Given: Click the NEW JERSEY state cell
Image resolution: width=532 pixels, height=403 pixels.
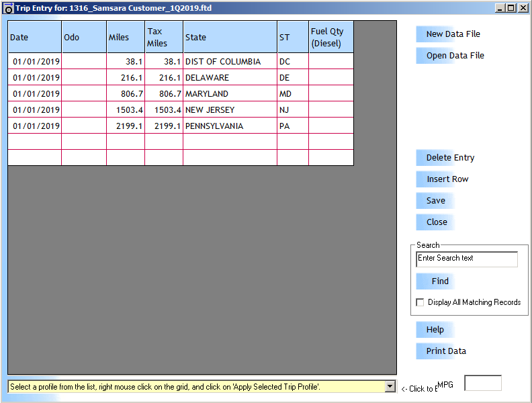Looking at the screenshot, I should tap(230, 109).
